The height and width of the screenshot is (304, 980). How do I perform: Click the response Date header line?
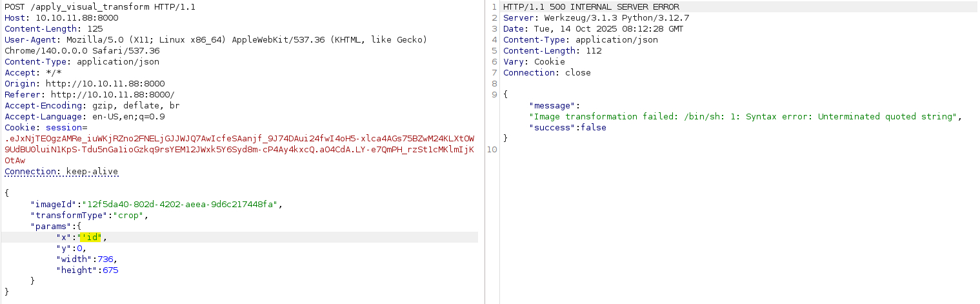click(x=593, y=29)
